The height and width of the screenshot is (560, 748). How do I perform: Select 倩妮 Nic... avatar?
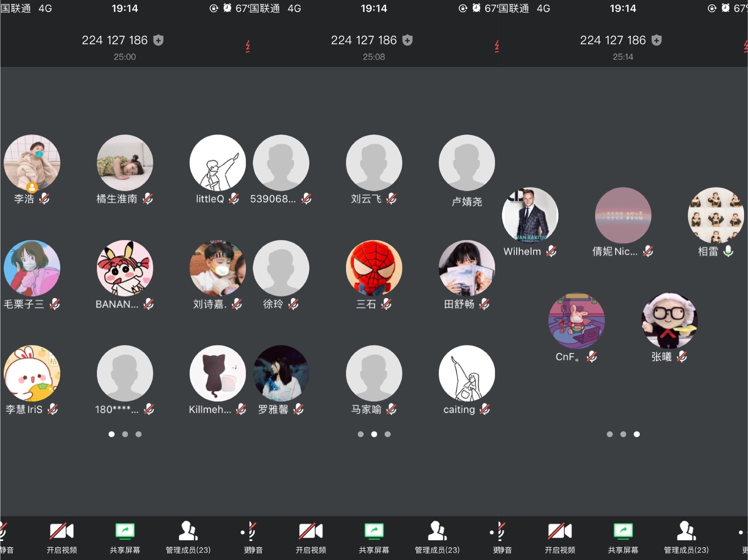pyautogui.click(x=623, y=215)
